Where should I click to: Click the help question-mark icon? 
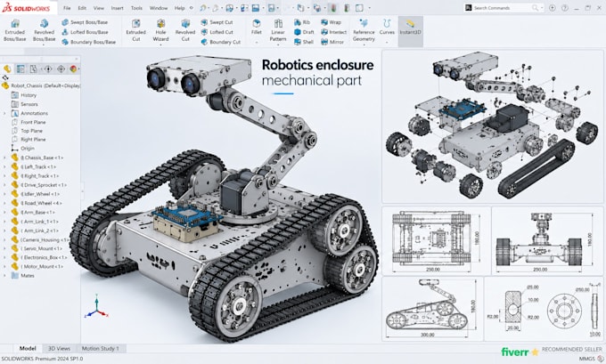point(565,8)
